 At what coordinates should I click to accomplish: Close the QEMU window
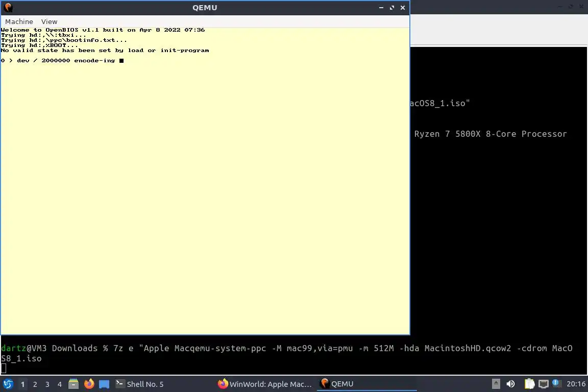pos(403,8)
